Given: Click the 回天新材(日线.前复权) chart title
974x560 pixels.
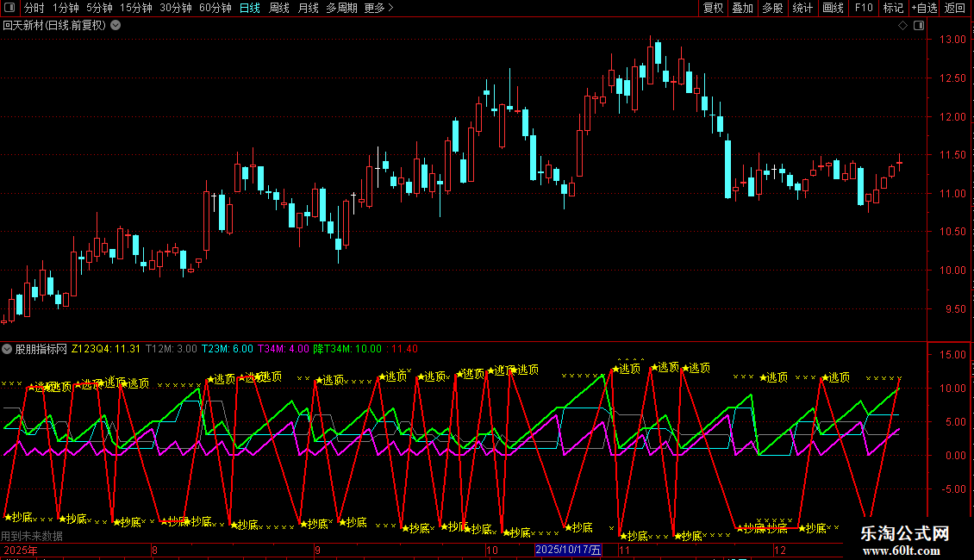Looking at the screenshot, I should [x=54, y=26].
